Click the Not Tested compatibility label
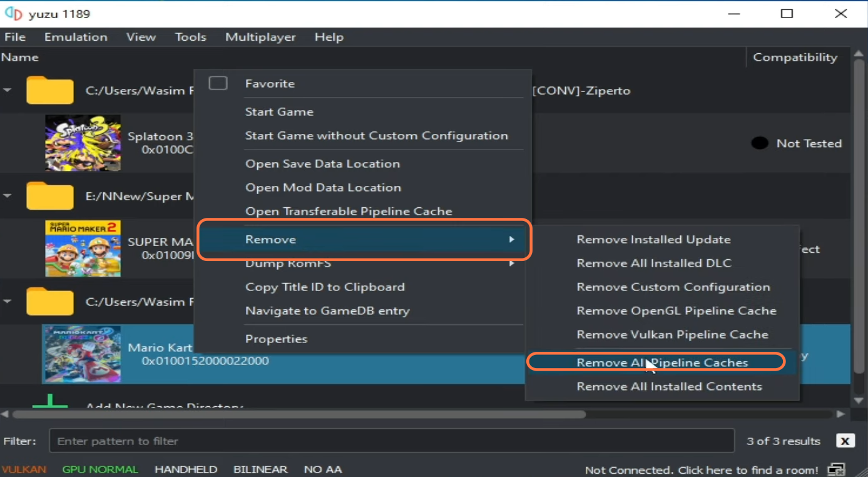Viewport: 868px width, 477px height. coord(809,143)
